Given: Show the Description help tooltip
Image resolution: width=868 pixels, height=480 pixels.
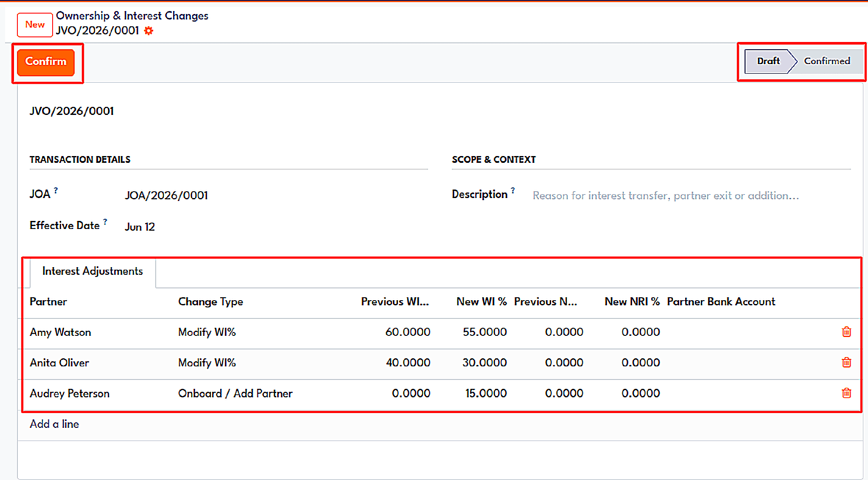Looking at the screenshot, I should (512, 190).
